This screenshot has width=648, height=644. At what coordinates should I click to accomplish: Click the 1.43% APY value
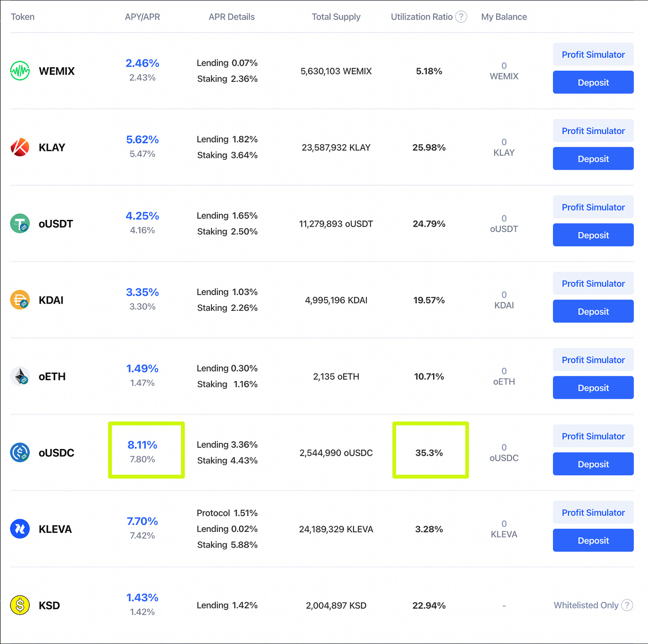(x=142, y=597)
